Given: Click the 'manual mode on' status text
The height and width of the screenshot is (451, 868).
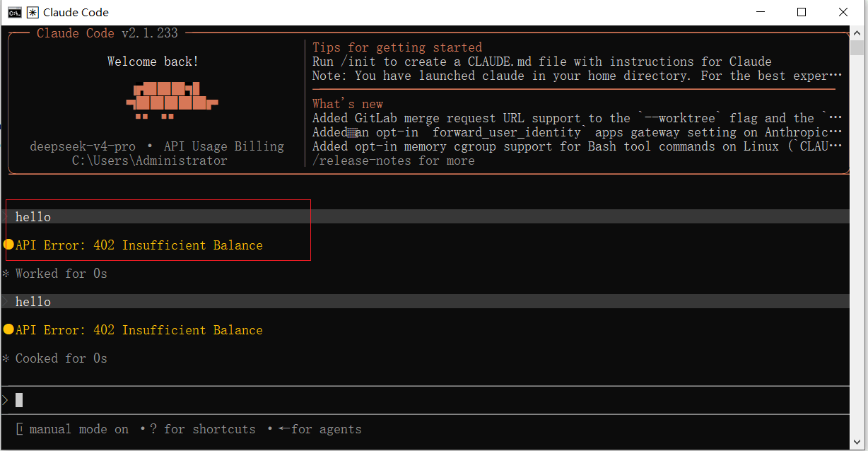Looking at the screenshot, I should pyautogui.click(x=79, y=429).
